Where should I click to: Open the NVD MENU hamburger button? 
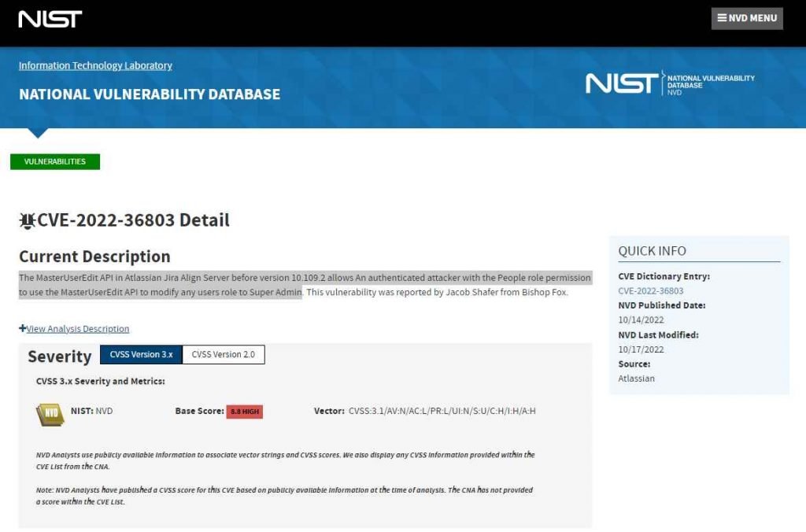747,19
